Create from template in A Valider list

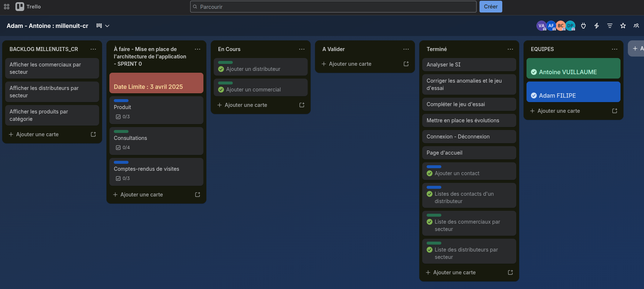[406, 64]
